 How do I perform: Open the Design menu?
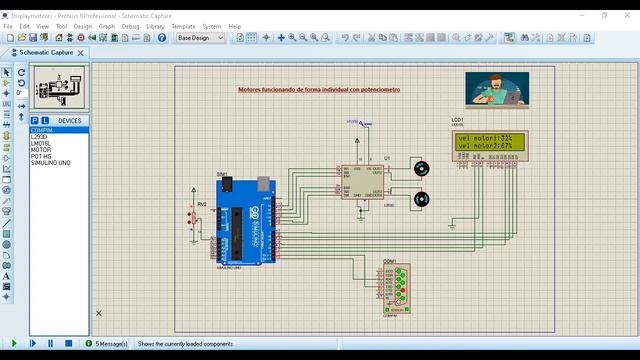(x=83, y=27)
